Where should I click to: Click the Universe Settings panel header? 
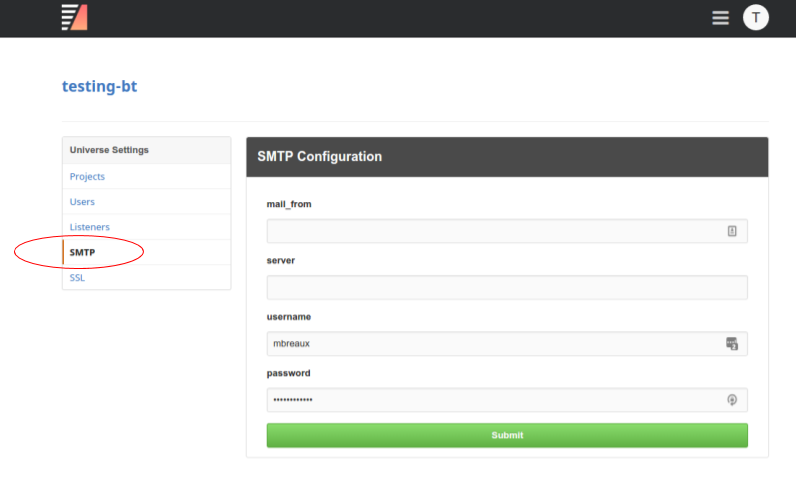(109, 150)
